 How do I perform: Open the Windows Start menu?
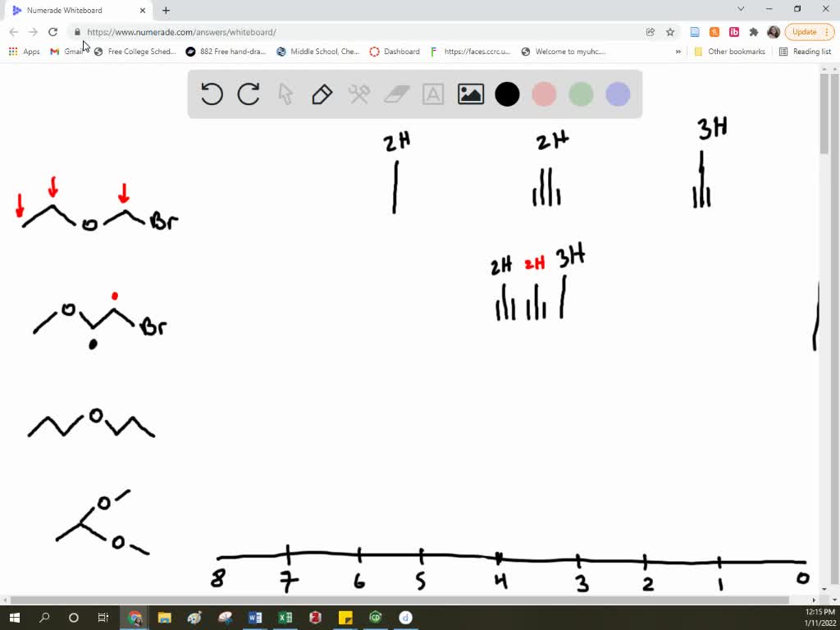[15, 617]
